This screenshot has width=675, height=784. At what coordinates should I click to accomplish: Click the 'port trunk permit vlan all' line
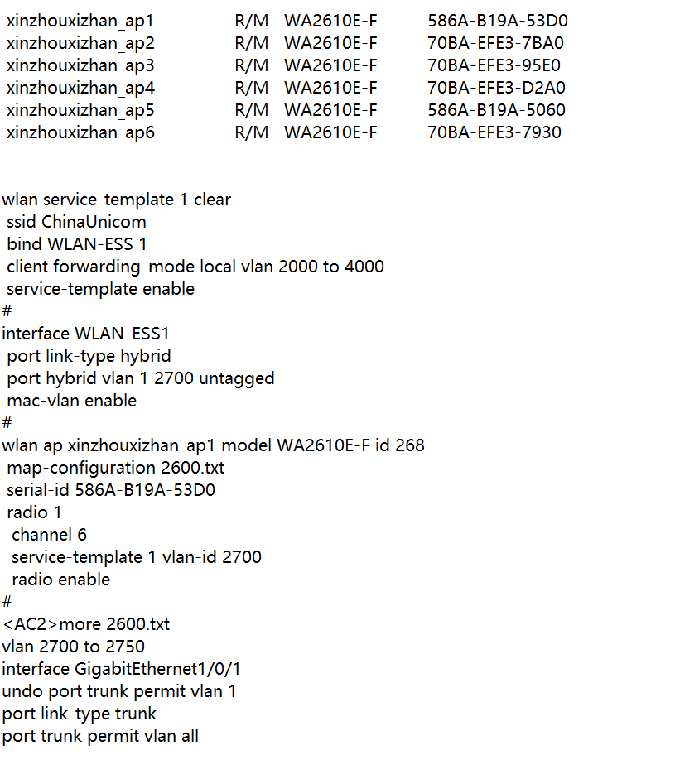click(x=100, y=736)
